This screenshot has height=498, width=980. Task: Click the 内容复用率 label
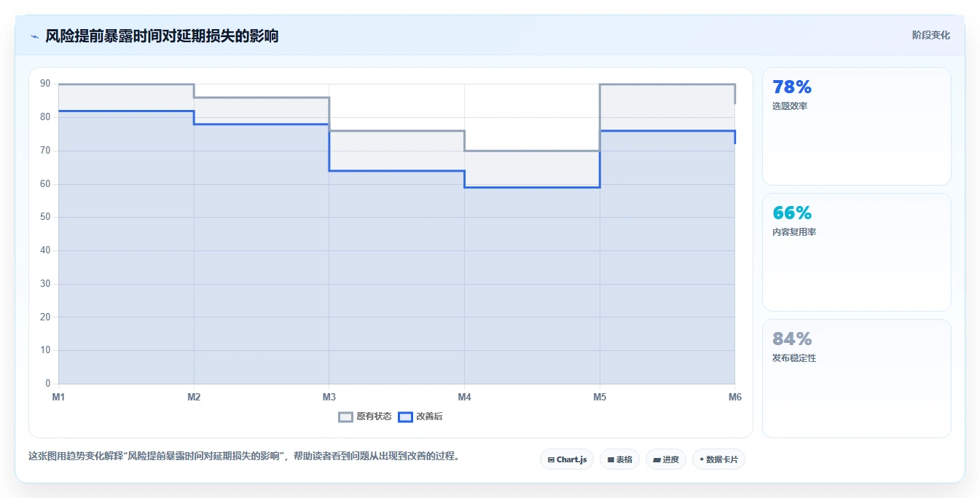coord(794,232)
